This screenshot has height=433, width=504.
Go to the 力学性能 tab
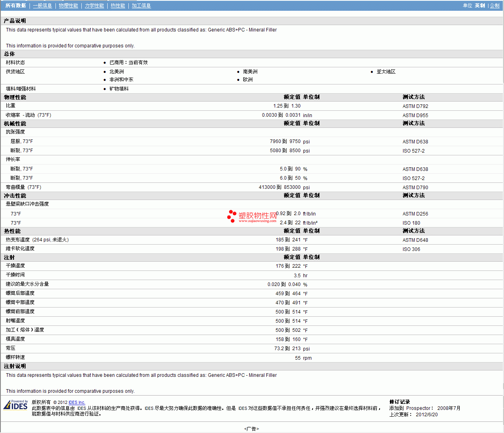coord(94,6)
